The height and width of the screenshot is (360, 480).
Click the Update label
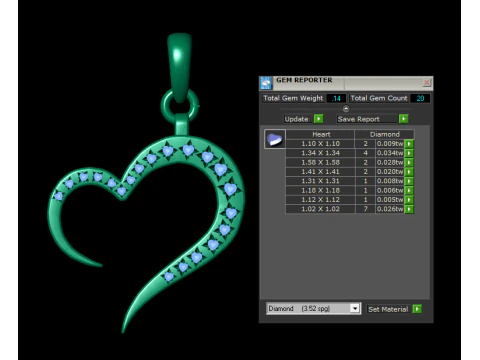click(x=296, y=119)
